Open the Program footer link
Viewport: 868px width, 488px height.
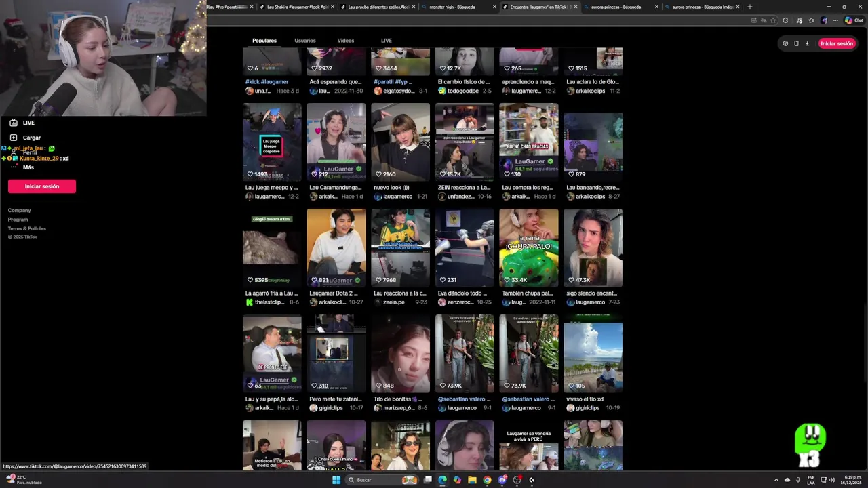click(18, 220)
